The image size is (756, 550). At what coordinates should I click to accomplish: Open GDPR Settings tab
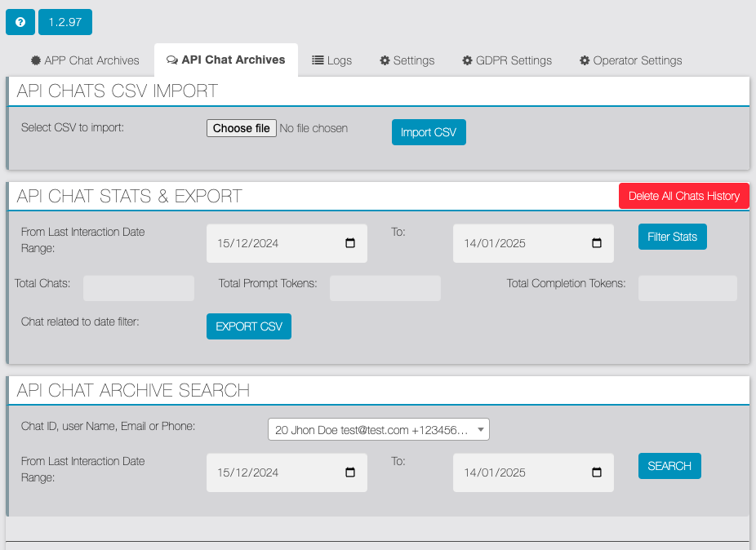point(507,60)
